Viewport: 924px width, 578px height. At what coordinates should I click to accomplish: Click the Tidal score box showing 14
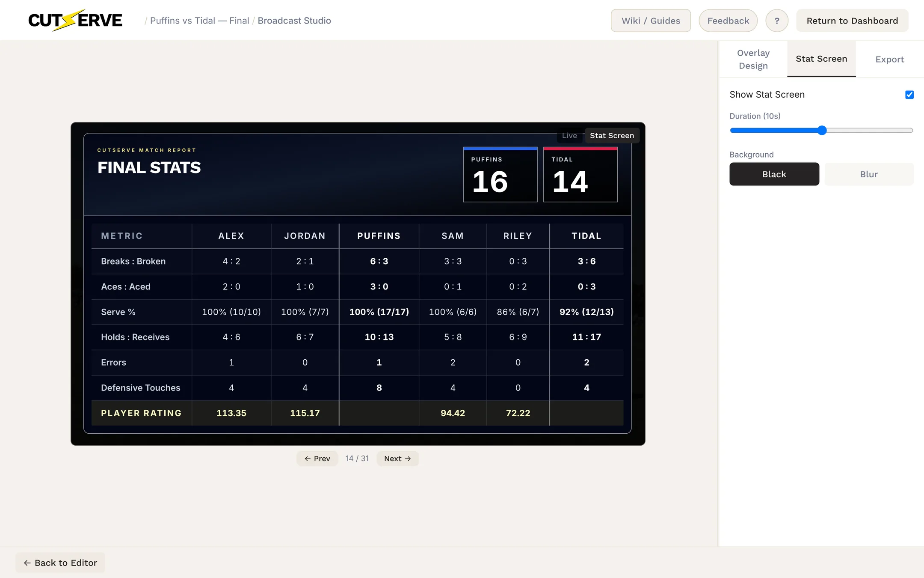(x=580, y=174)
